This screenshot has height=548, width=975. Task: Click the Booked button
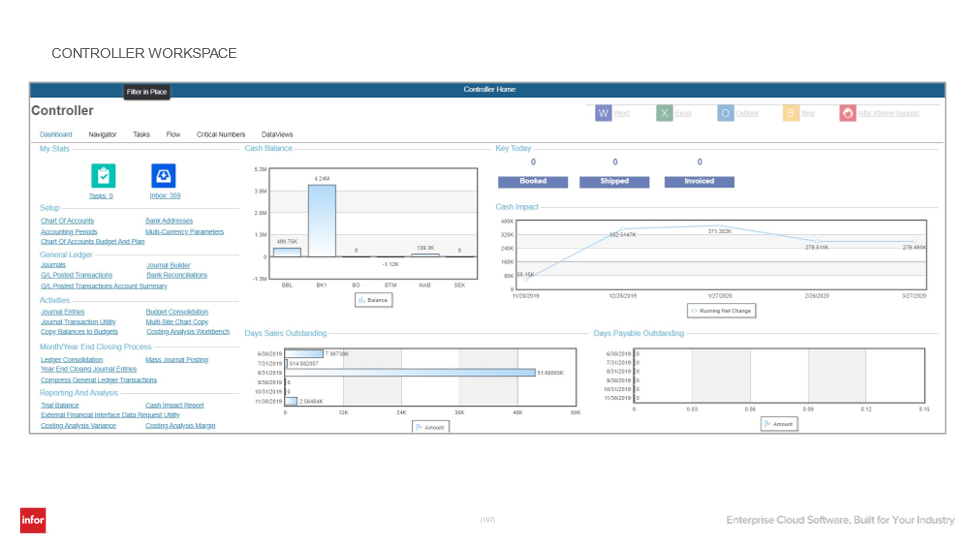coord(533,182)
